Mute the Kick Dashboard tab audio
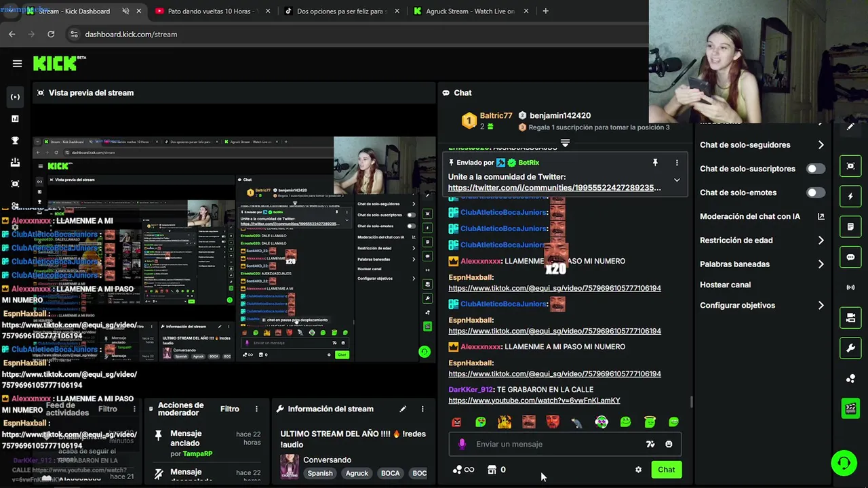 click(x=125, y=11)
